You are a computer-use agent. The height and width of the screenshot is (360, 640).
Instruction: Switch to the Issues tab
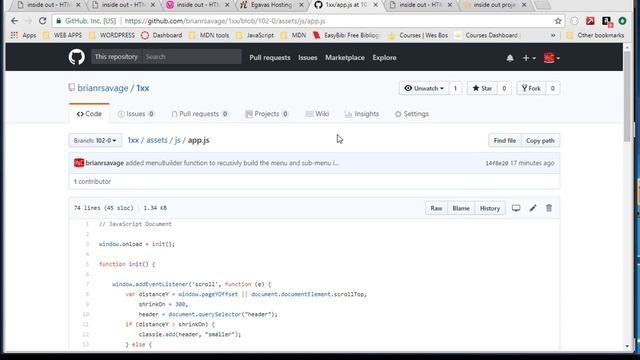pyautogui.click(x=136, y=114)
